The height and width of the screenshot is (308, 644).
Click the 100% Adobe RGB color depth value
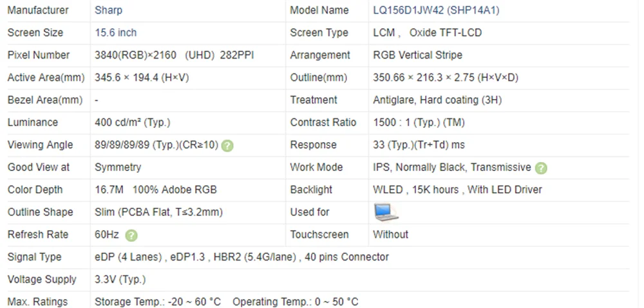tap(175, 190)
